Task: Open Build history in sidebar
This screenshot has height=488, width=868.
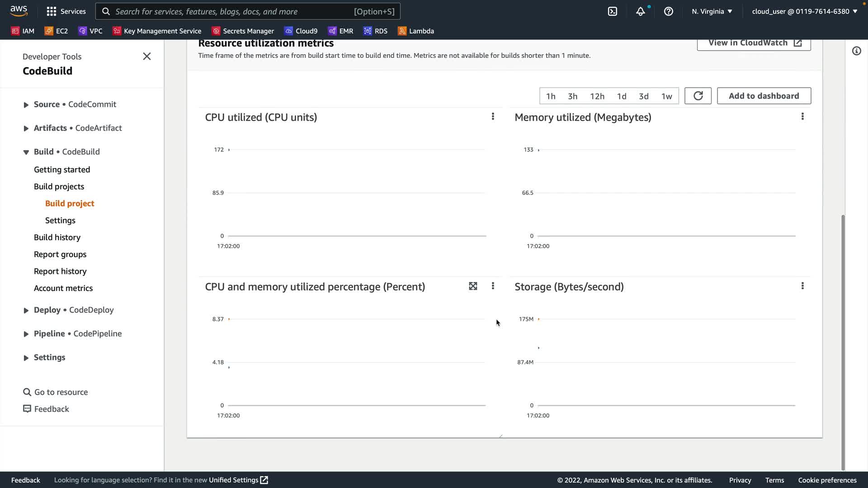Action: click(57, 237)
